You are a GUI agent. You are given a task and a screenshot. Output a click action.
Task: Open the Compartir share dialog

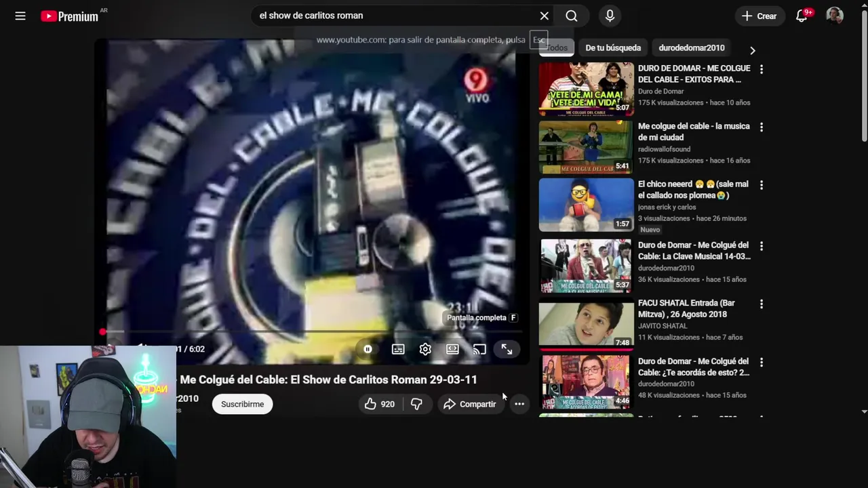tap(470, 404)
